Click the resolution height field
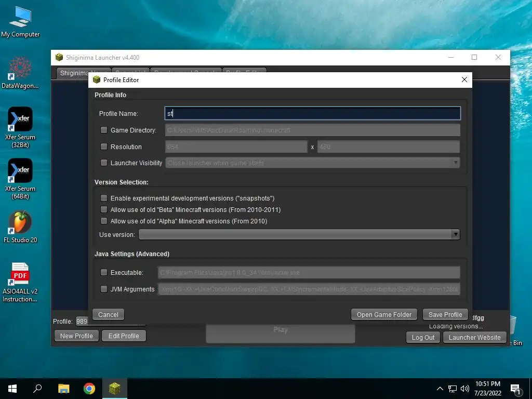532x399 pixels. coord(389,147)
